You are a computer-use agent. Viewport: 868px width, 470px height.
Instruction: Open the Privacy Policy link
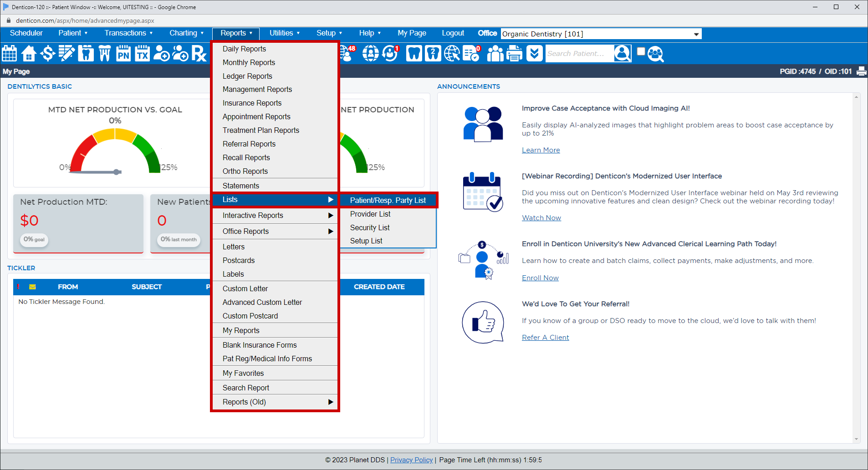pos(411,460)
